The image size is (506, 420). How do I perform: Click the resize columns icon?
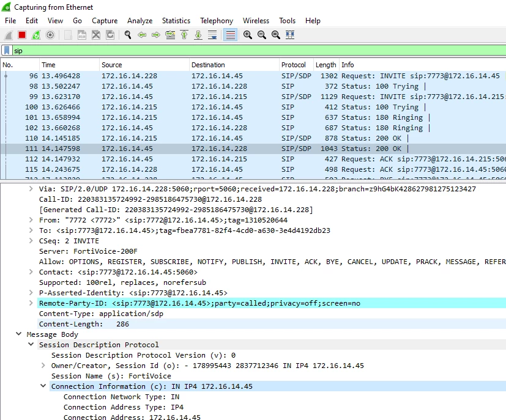point(290,35)
